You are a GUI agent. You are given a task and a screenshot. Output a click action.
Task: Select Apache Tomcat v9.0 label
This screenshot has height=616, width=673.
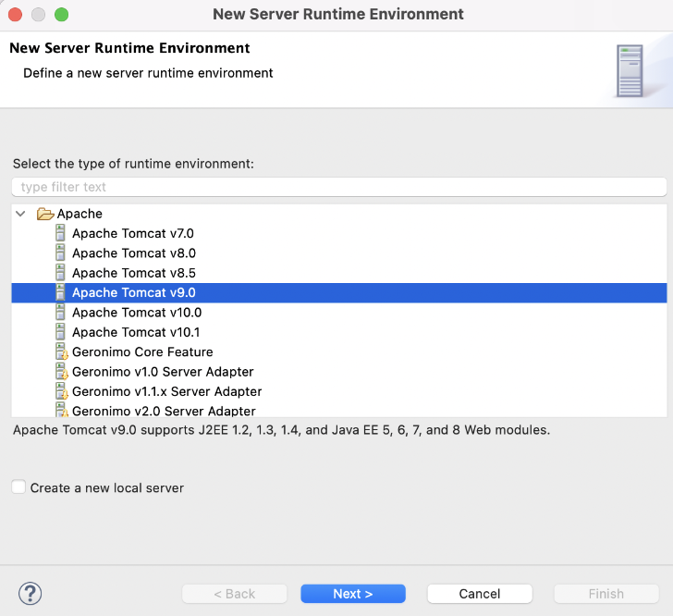(x=134, y=292)
